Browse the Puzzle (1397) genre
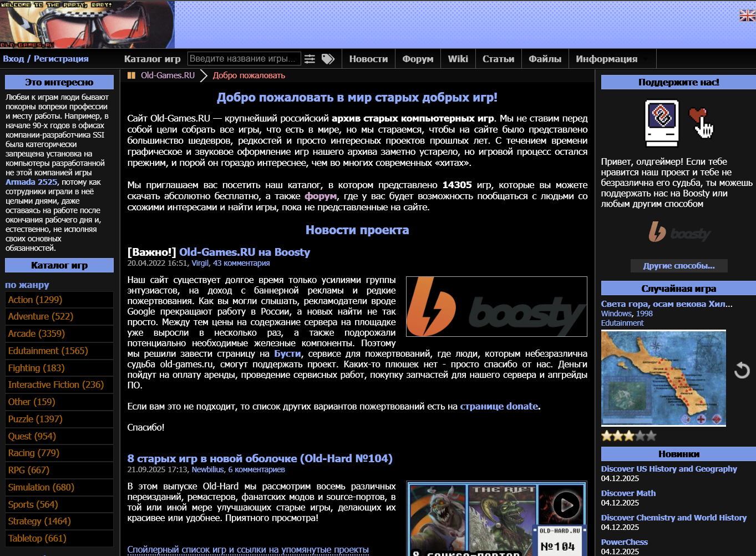Viewport: 756px width, 556px height. pyautogui.click(x=59, y=419)
